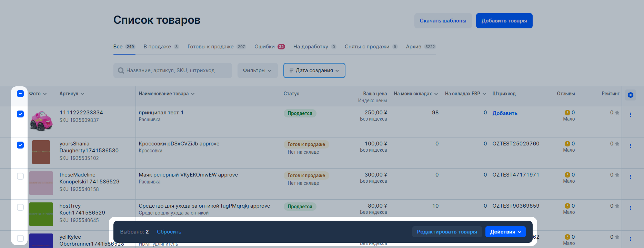This screenshot has height=248, width=644.
Task: Click the search magnifier icon
Action: (121, 70)
